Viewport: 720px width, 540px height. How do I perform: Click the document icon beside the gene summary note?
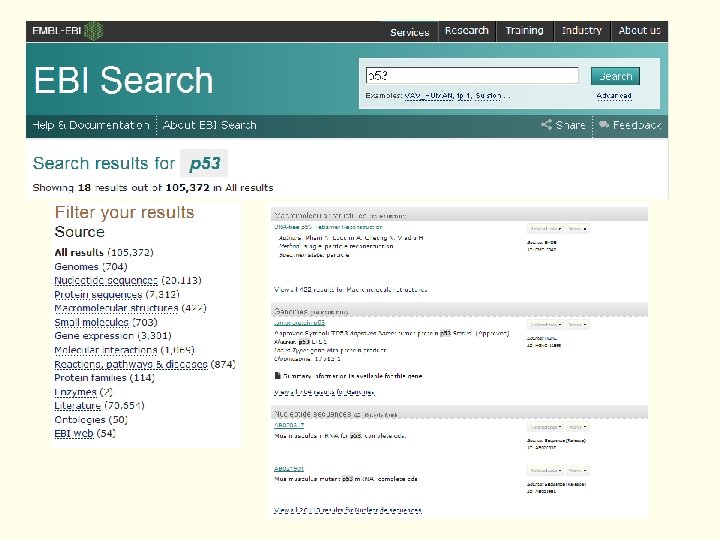pos(277,376)
